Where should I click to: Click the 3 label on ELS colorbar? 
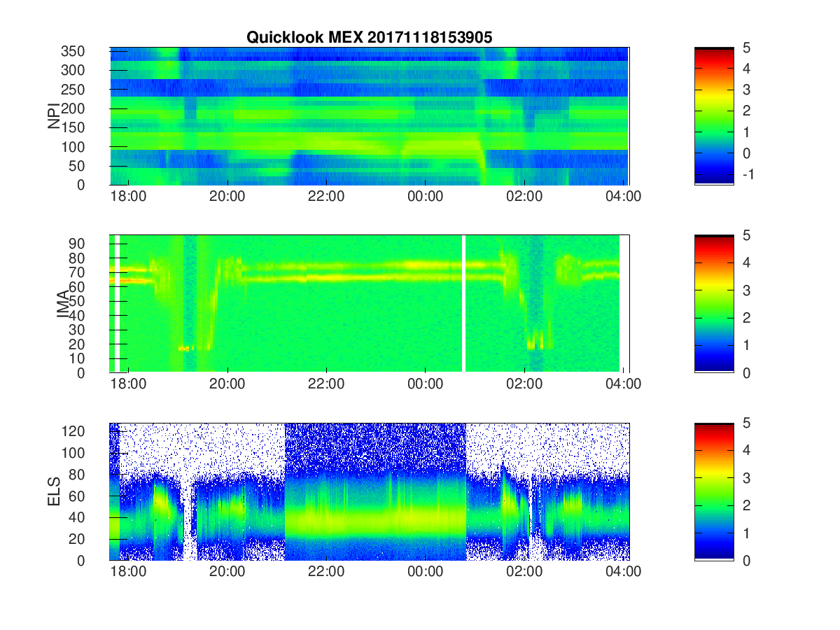747,478
